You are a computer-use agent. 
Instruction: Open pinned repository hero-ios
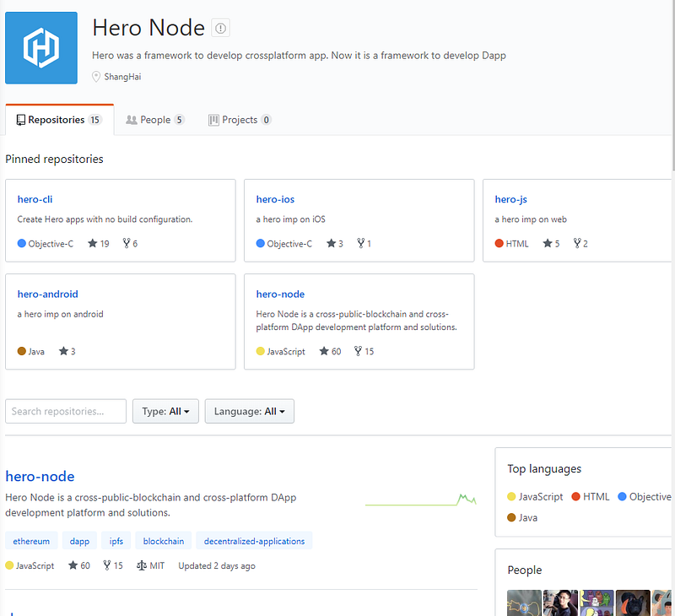click(x=275, y=199)
